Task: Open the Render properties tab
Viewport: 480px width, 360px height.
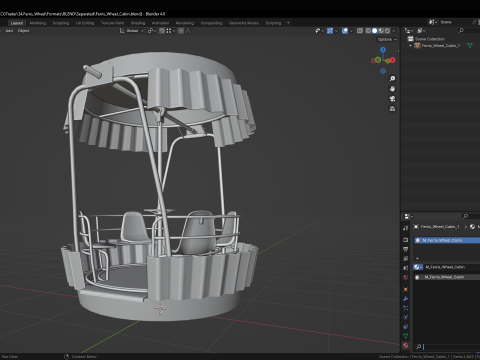Action: [x=405, y=240]
